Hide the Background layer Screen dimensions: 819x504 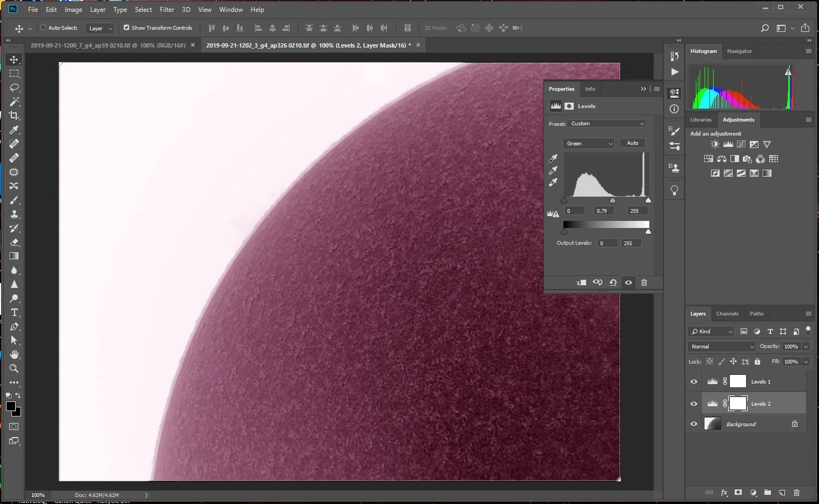coord(694,424)
